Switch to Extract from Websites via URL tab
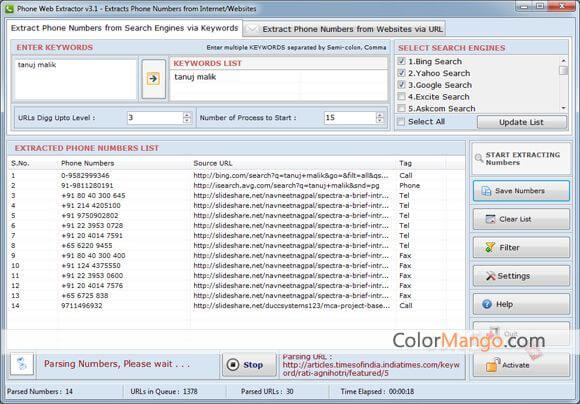The height and width of the screenshot is (404, 580). (344, 29)
